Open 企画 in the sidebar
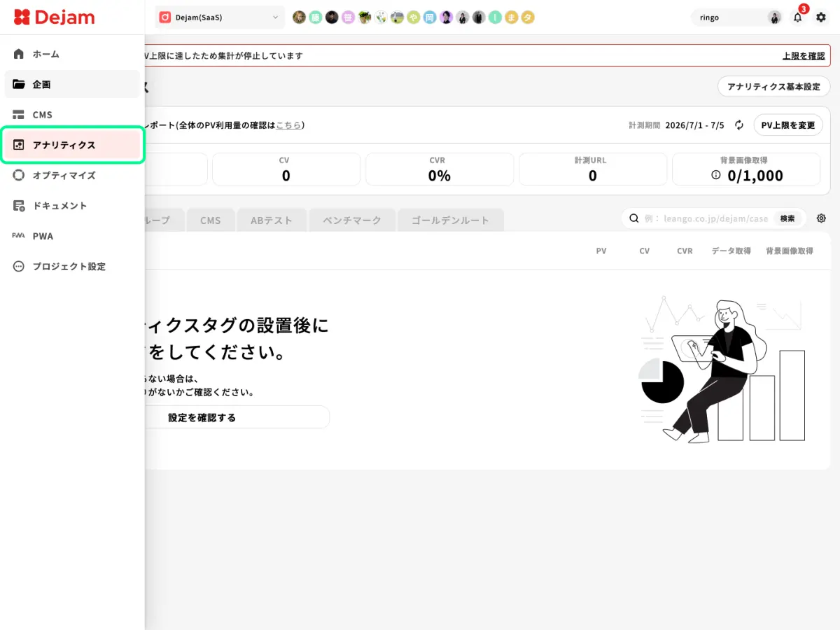The height and width of the screenshot is (630, 840). (x=72, y=84)
